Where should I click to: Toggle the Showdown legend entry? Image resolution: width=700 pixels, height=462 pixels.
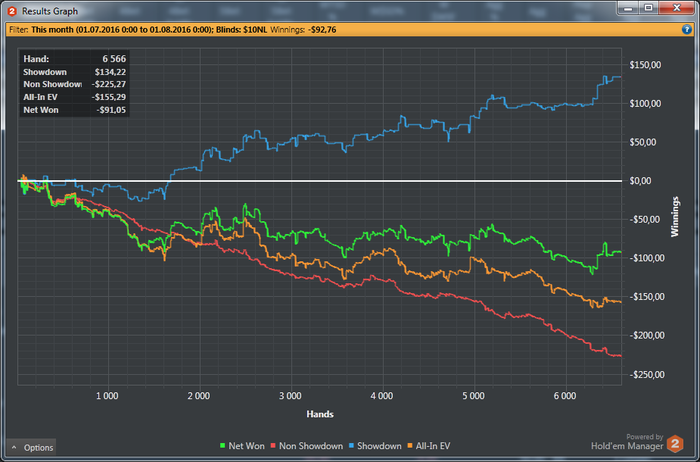click(x=375, y=446)
